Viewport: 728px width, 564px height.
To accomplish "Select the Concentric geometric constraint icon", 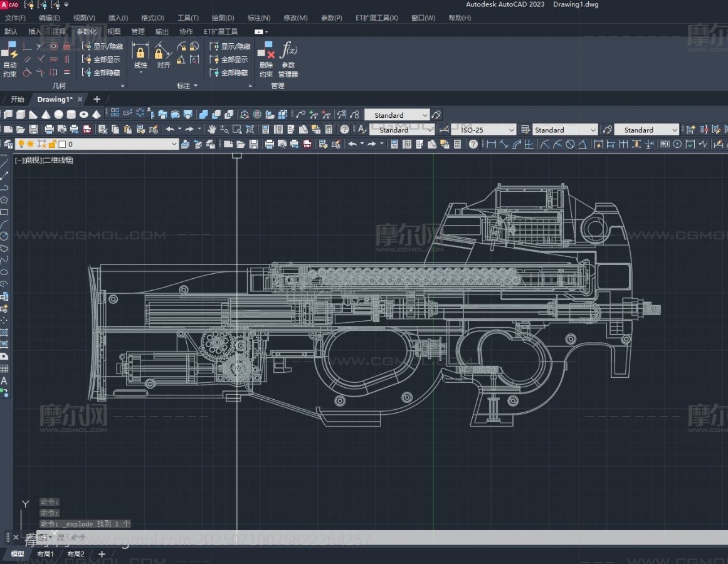I will [54, 46].
